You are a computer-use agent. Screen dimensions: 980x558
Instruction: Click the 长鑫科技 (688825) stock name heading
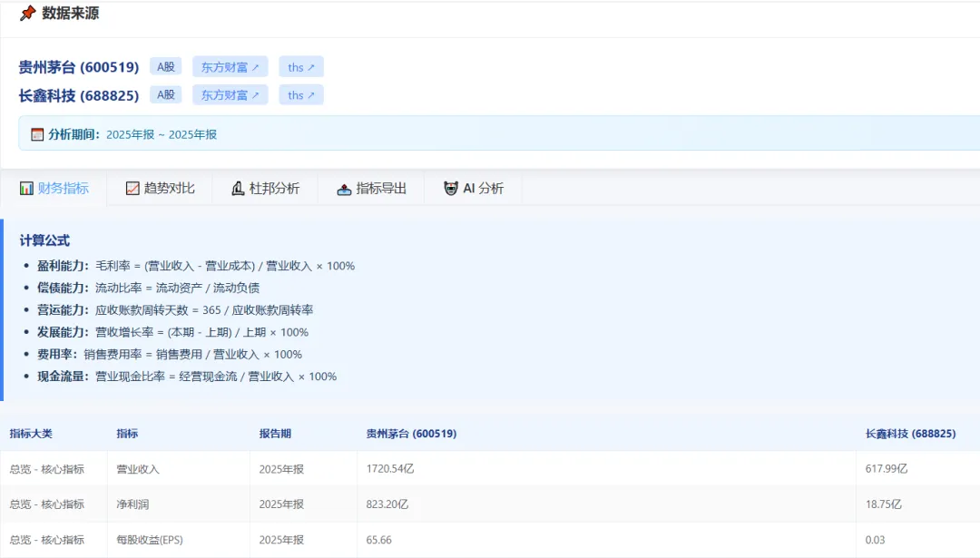click(79, 95)
